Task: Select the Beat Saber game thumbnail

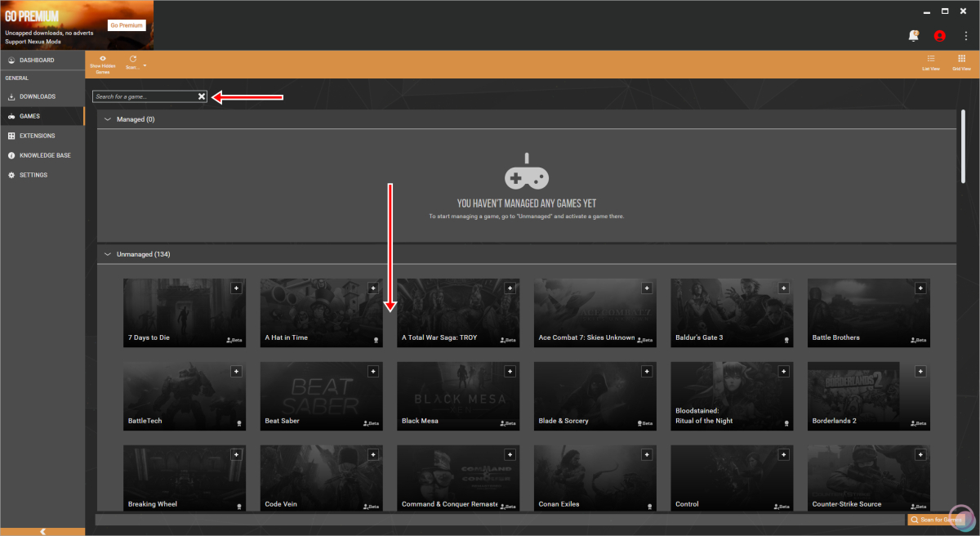Action: coord(321,396)
